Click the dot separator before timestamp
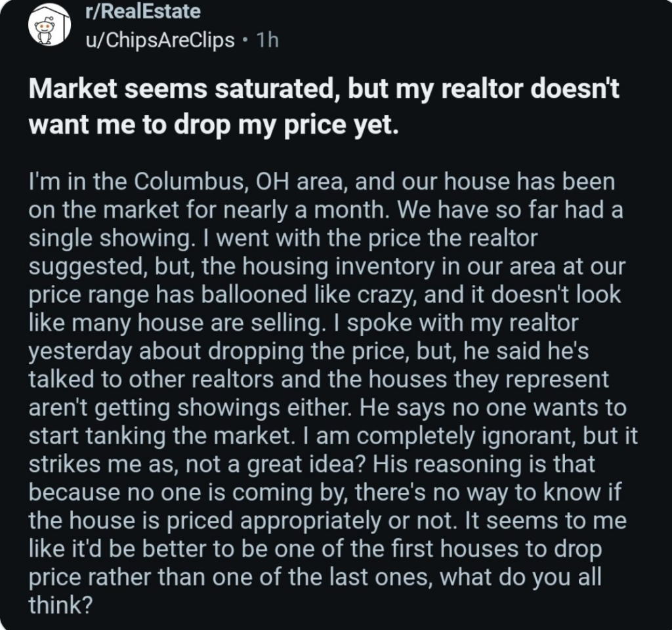Screen dimensions: 672x630 (x=245, y=41)
